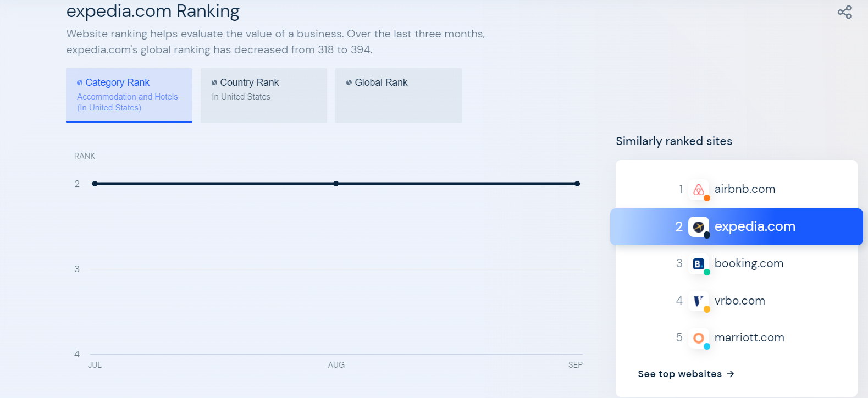Switch to the Country Rank tab
868x398 pixels.
pos(264,95)
